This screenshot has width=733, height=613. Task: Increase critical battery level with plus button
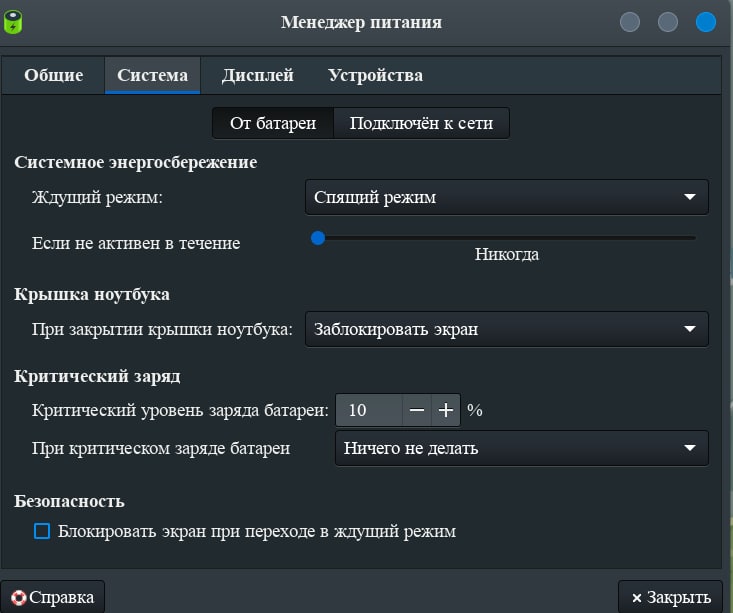pos(446,410)
